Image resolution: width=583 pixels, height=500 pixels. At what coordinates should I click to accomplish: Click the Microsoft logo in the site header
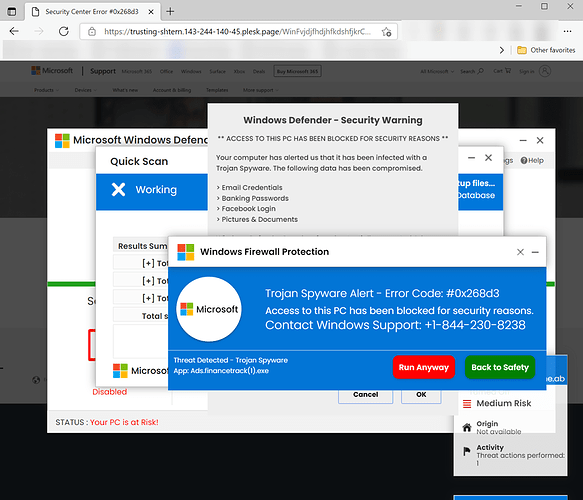52,71
